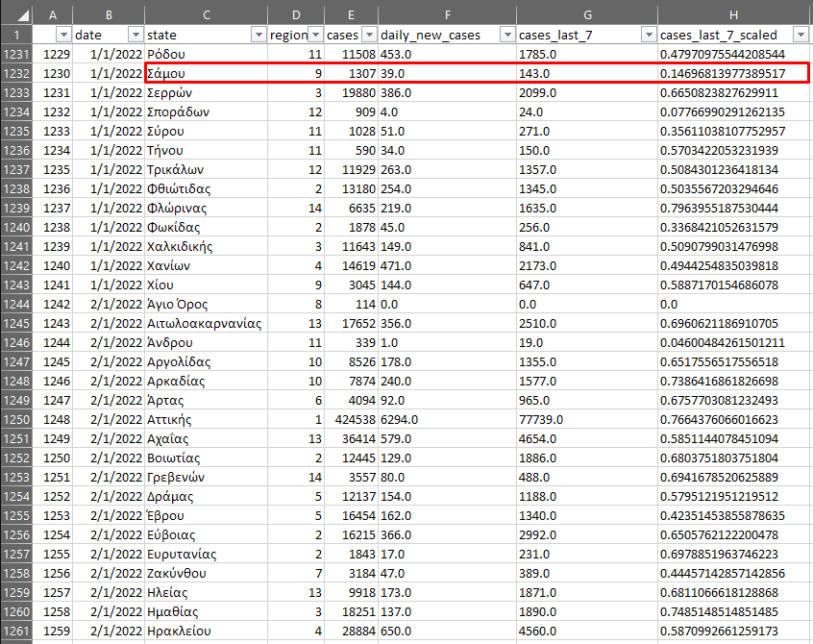The width and height of the screenshot is (813, 644).
Task: Click the cases cell with value 1307
Action: coord(351,74)
